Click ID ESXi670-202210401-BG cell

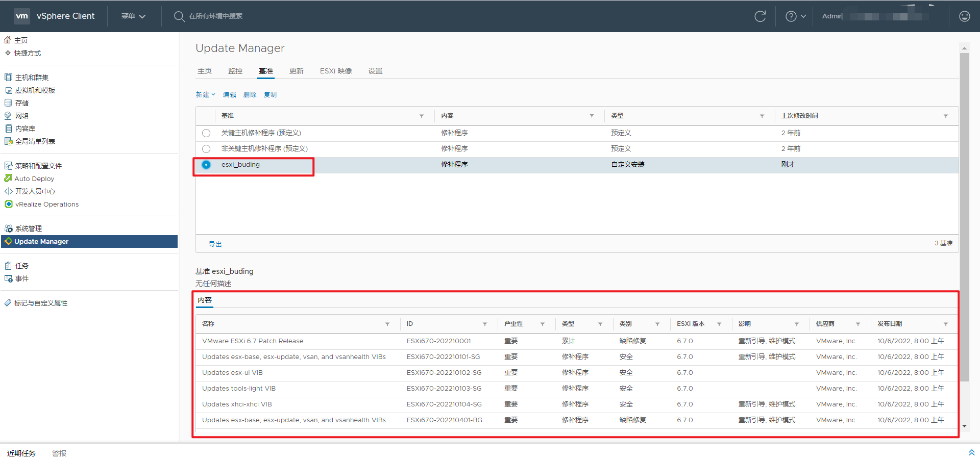[444, 420]
